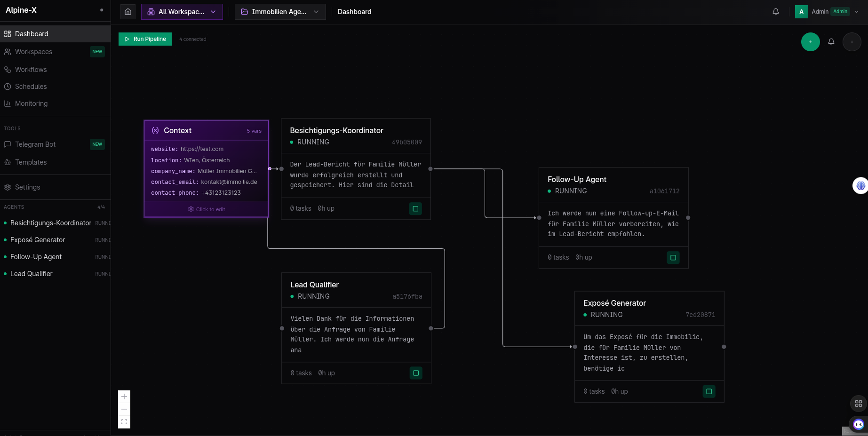
Task: Open the notifications bell in the header
Action: pos(776,12)
